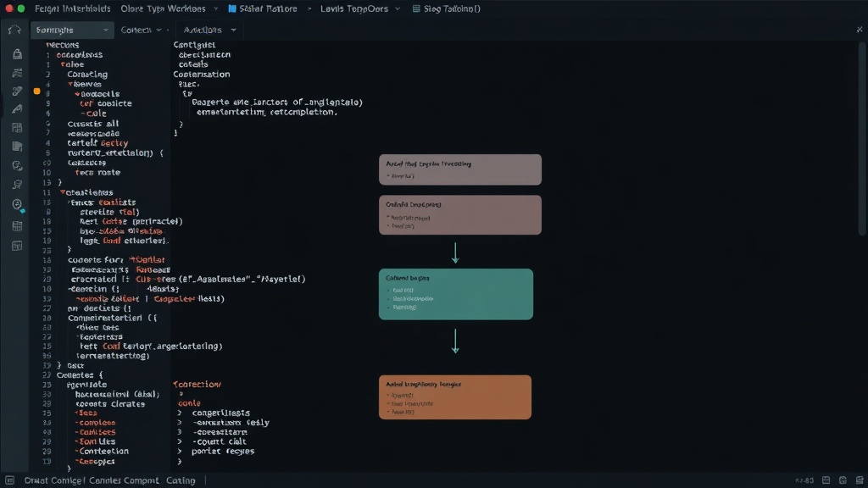Select the 'Olore Typr Werkioes' menu item
This screenshot has width=868, height=488.
(x=163, y=8)
